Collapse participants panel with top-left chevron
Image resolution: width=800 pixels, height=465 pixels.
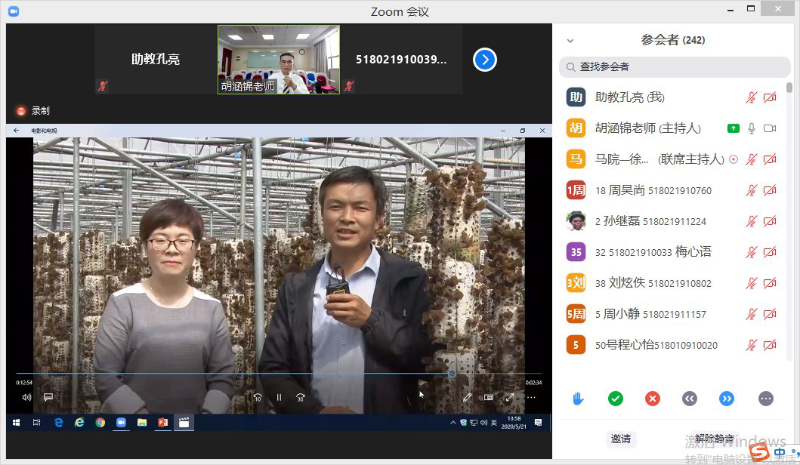point(570,41)
